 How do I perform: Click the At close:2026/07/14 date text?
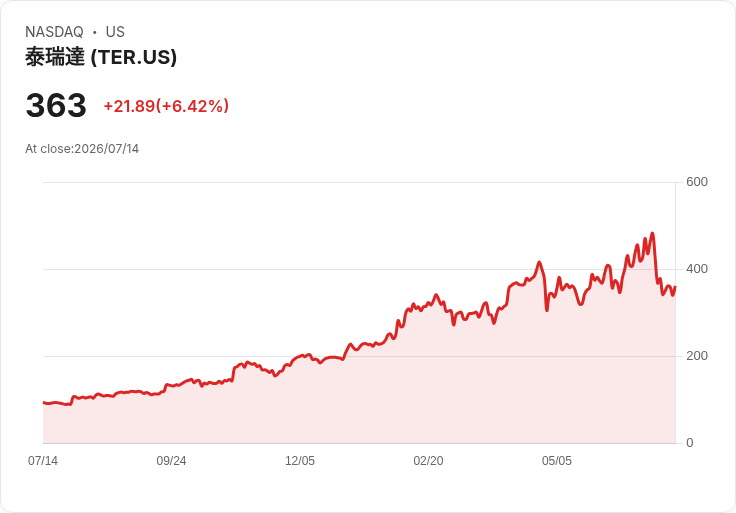(x=82, y=149)
